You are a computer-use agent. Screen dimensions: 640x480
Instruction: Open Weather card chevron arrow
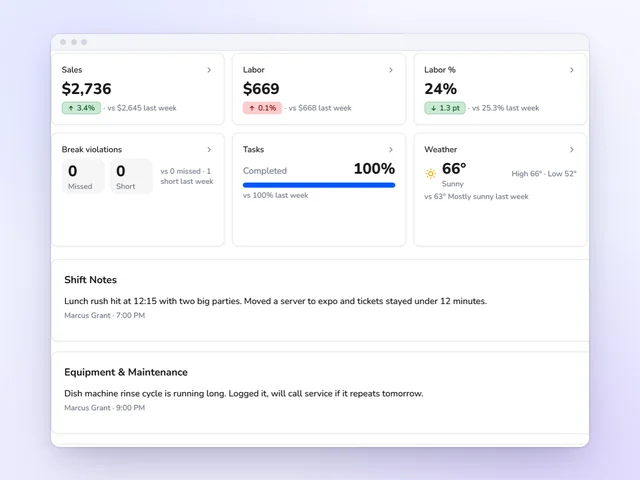pos(572,149)
